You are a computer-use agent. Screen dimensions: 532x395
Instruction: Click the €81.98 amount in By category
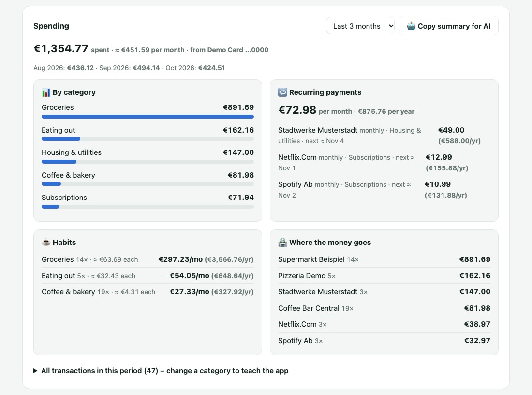tap(240, 175)
